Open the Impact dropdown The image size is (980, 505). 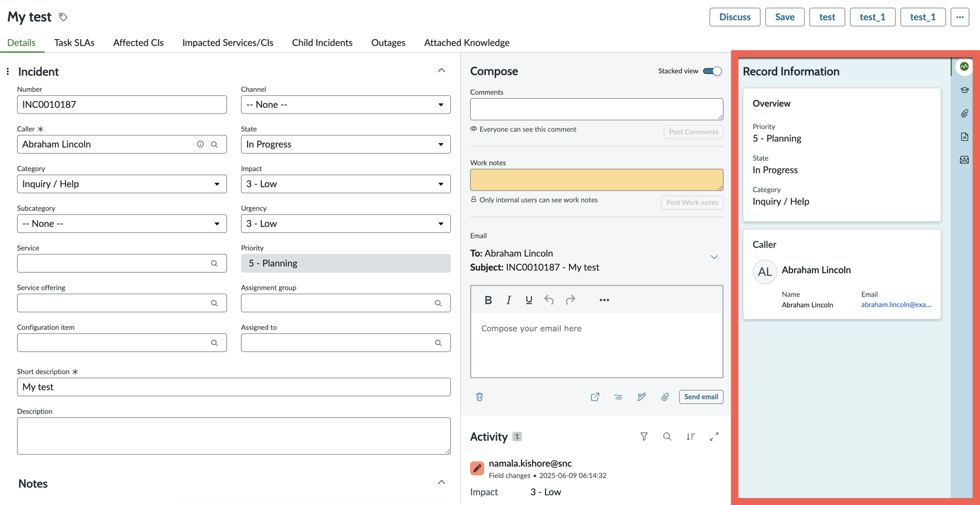346,184
